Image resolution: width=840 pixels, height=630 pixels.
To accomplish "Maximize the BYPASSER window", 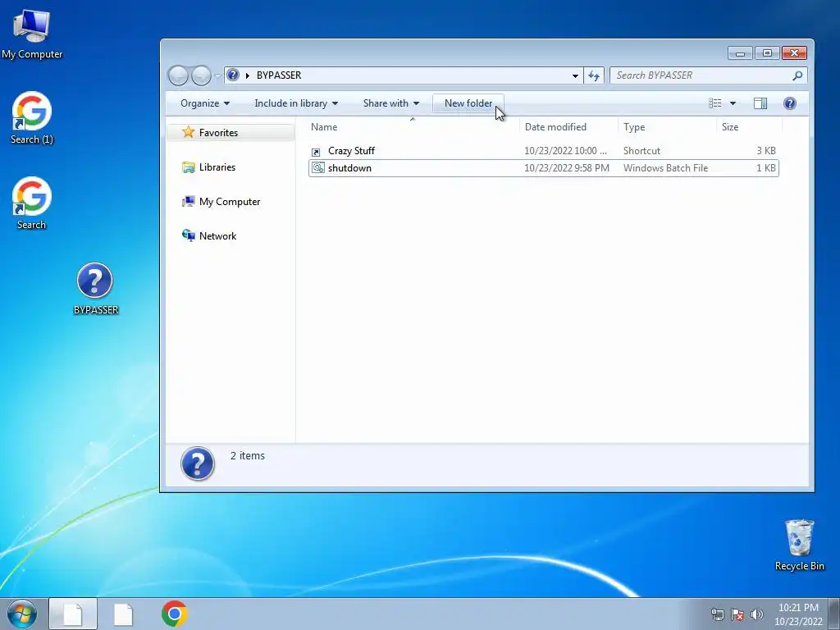I will 767,53.
